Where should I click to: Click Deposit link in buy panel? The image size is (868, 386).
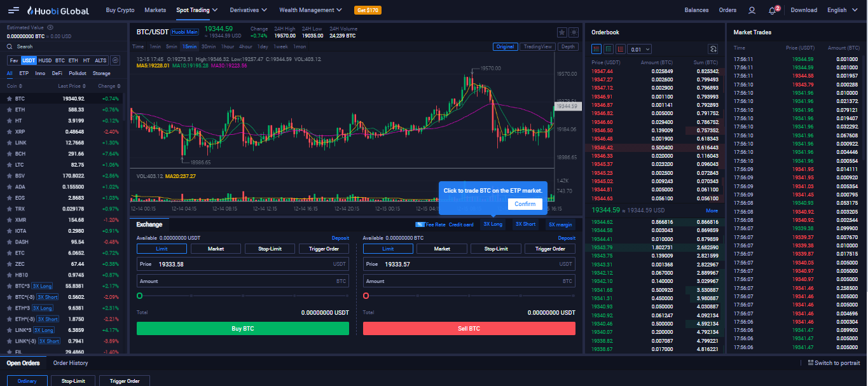click(x=340, y=238)
